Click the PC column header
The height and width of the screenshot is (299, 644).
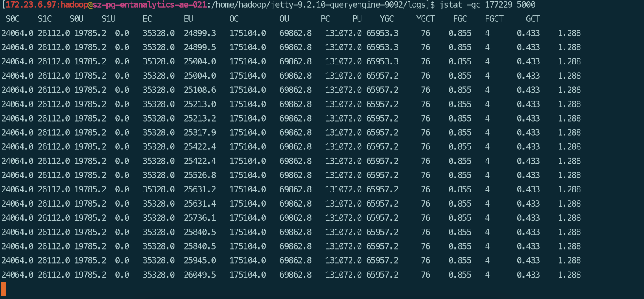pyautogui.click(x=325, y=19)
